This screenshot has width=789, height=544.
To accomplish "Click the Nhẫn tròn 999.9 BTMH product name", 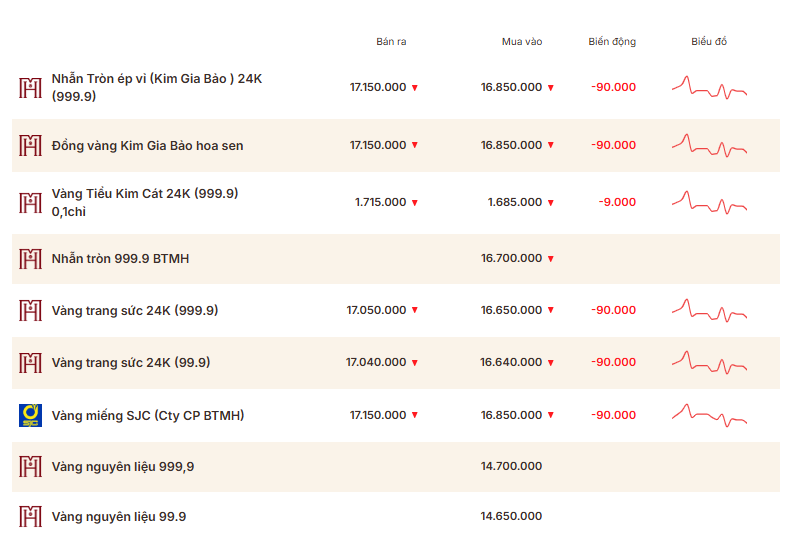I will (120, 258).
